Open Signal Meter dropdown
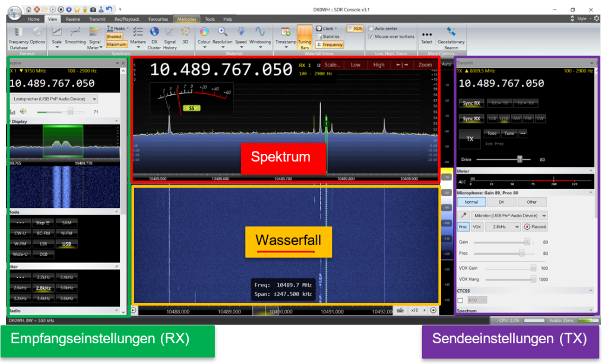Image resolution: width=608 pixels, height=364 pixels. [x=94, y=38]
